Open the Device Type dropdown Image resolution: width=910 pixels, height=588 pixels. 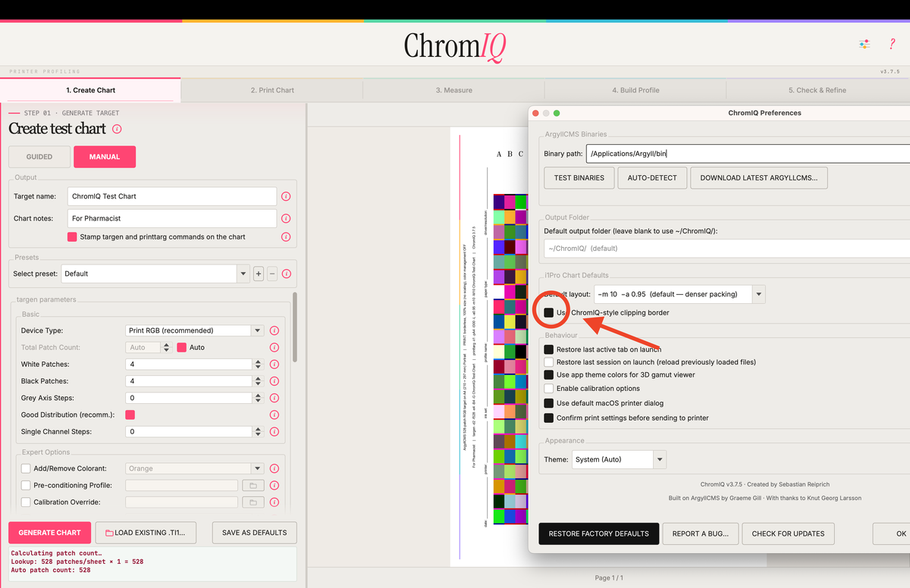point(194,330)
